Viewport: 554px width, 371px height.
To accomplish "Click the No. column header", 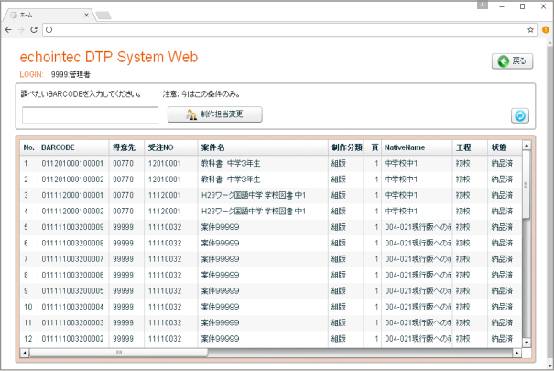I will pos(29,148).
